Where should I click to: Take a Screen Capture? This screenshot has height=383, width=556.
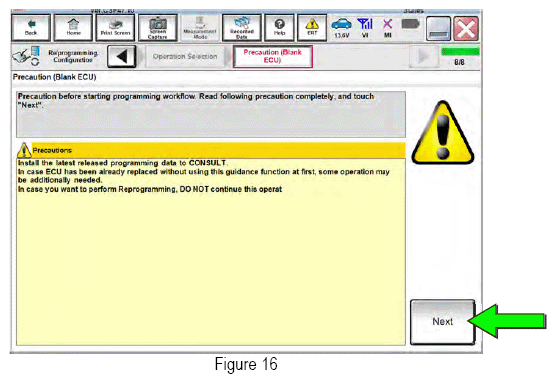click(158, 28)
